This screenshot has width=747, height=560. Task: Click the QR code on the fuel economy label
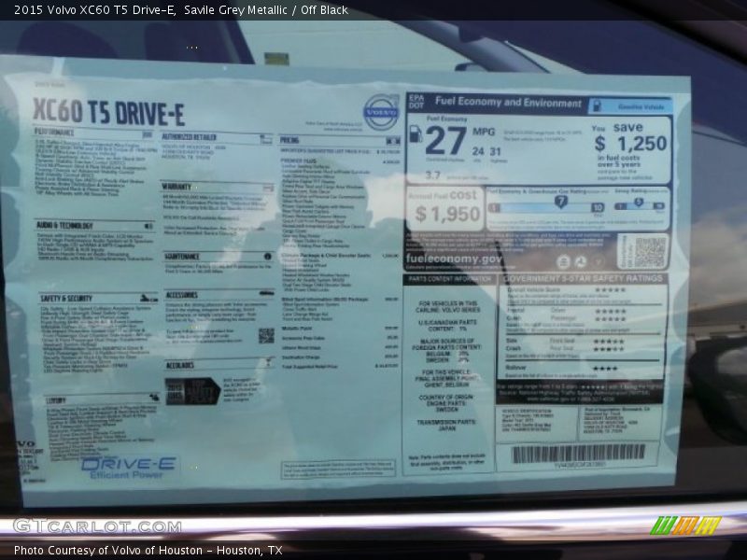[650, 252]
